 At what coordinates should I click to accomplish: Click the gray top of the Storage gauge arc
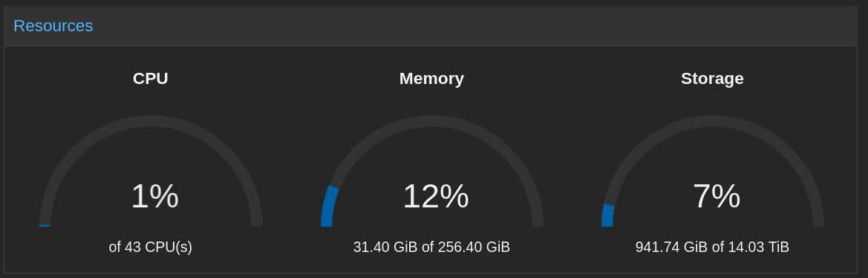(713, 120)
